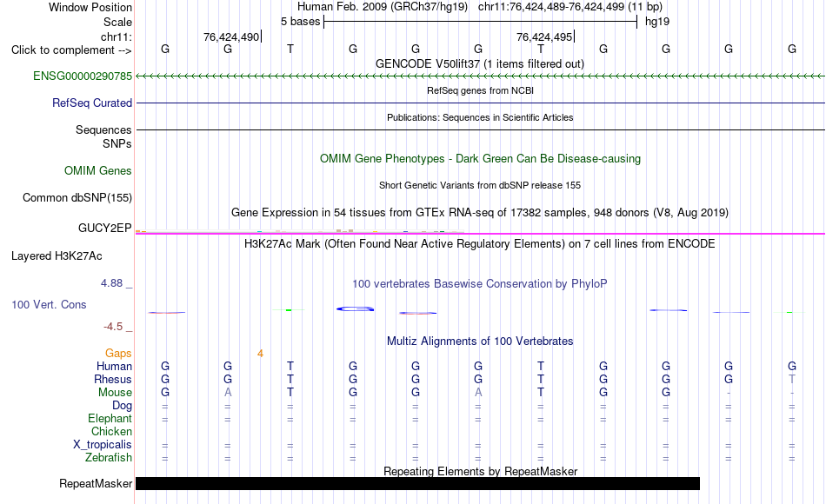Click the Zebrafish alignment row label
Viewport: 826px width, 504px height.
[109, 458]
